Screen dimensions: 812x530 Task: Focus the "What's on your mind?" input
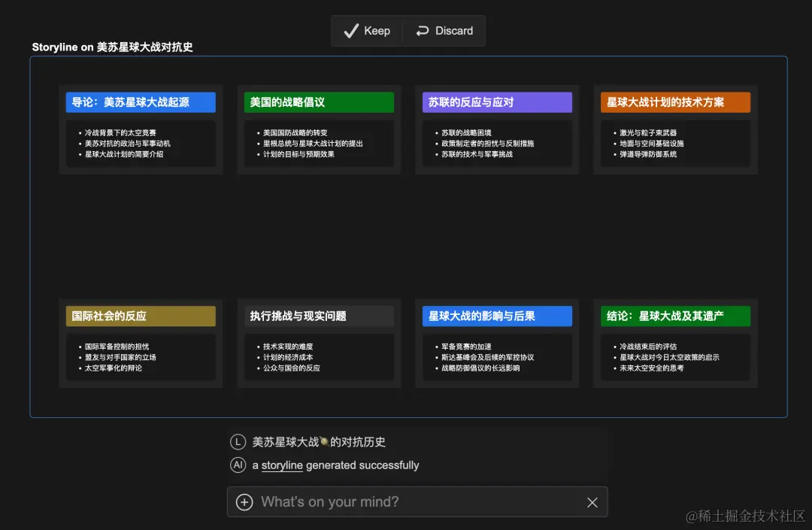417,501
